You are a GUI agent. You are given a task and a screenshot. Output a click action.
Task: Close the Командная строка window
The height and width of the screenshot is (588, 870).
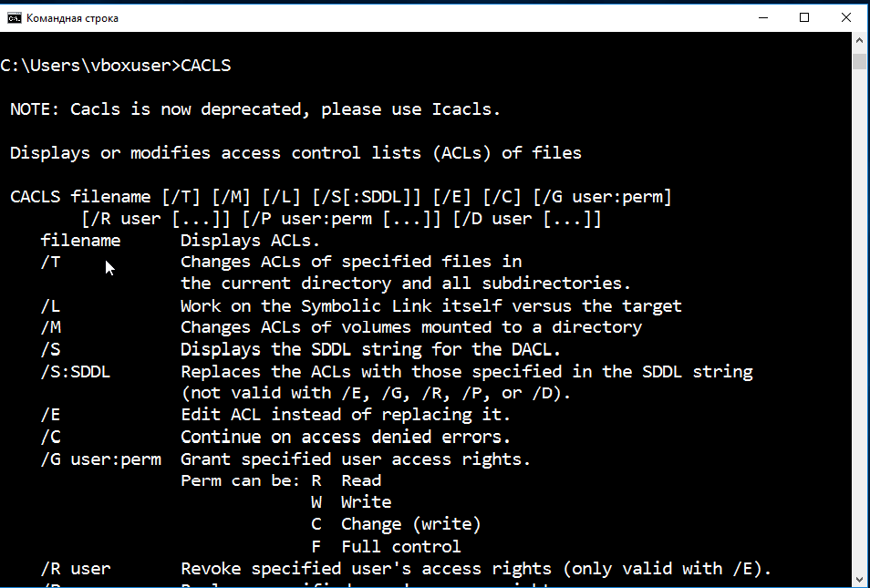tap(845, 17)
